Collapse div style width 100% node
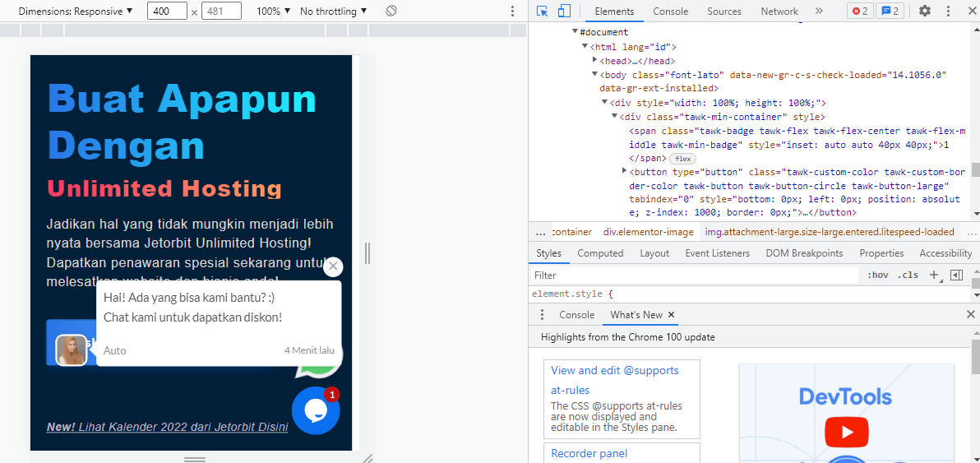 (605, 103)
